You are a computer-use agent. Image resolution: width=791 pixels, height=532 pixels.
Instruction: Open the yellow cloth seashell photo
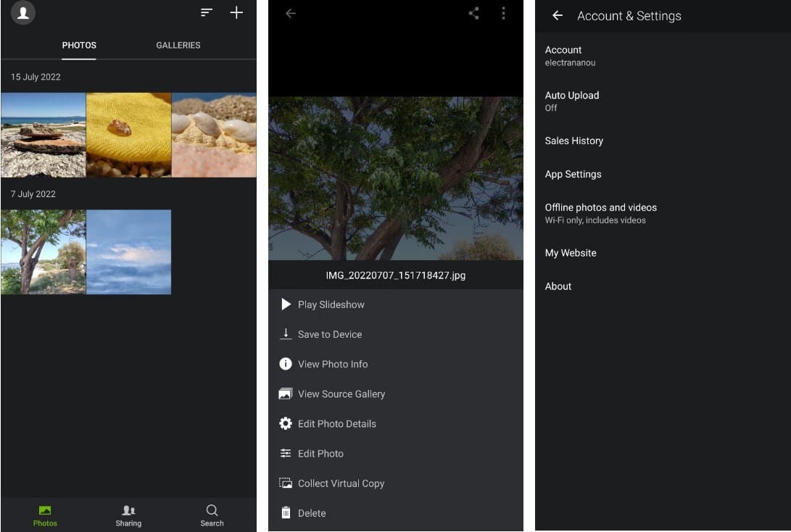coord(128,135)
